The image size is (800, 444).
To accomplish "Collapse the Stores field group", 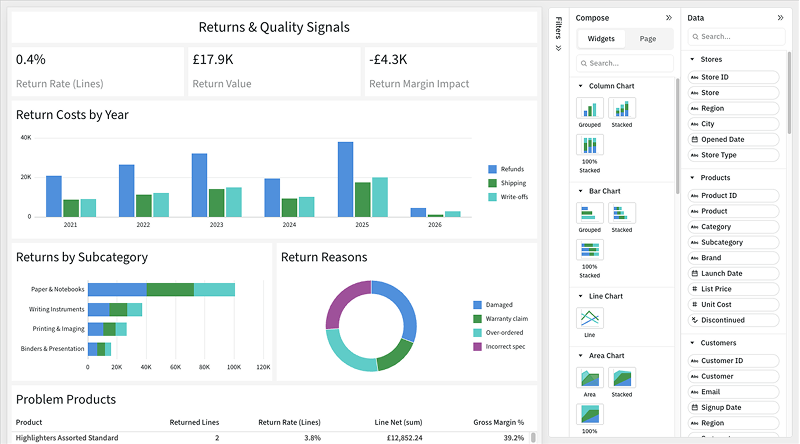I will pos(692,59).
